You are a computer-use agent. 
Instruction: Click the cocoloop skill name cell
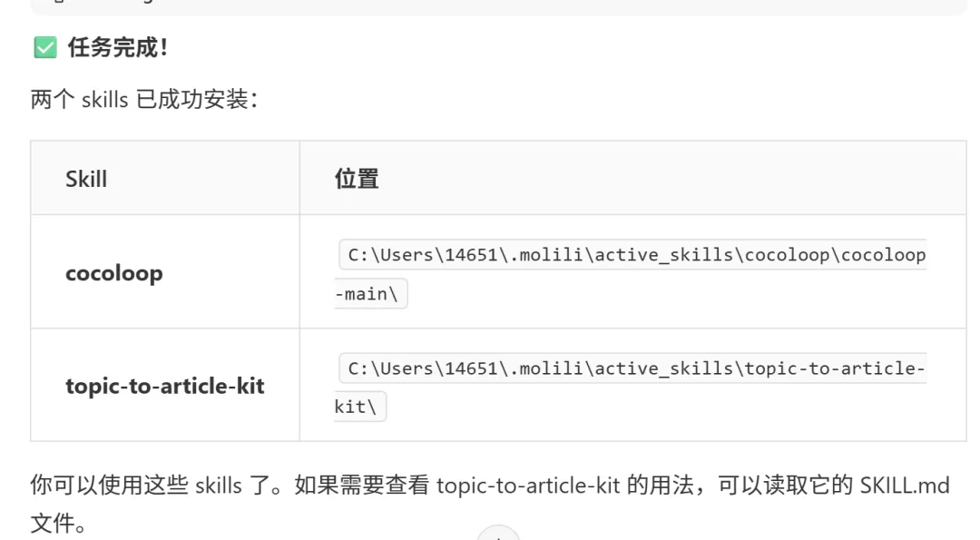[x=114, y=273]
